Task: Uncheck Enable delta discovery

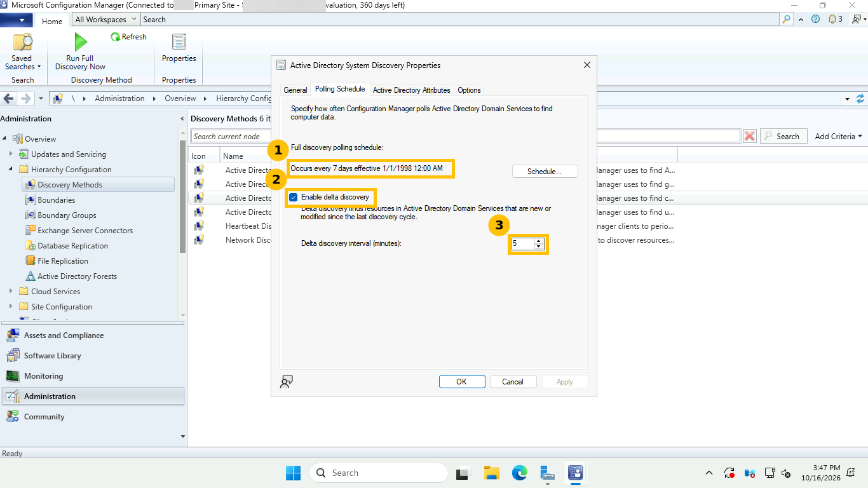Action: point(294,197)
